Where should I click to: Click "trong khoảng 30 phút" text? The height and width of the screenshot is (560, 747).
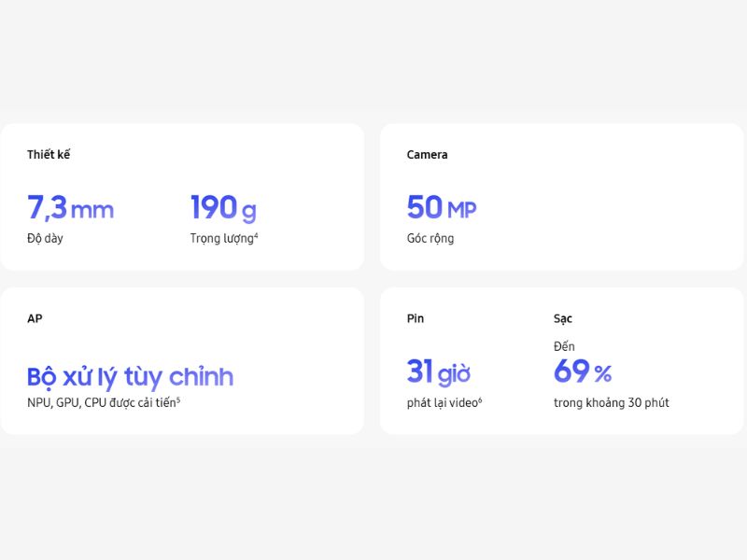(x=611, y=403)
